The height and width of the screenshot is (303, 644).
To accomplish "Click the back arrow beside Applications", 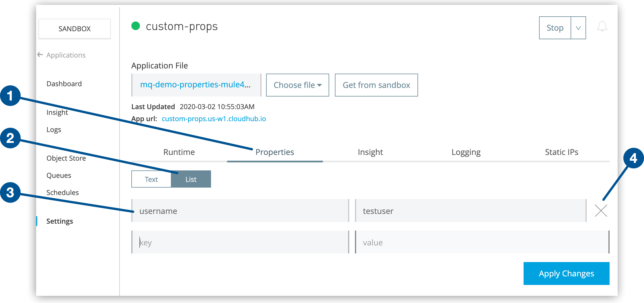I will 40,55.
